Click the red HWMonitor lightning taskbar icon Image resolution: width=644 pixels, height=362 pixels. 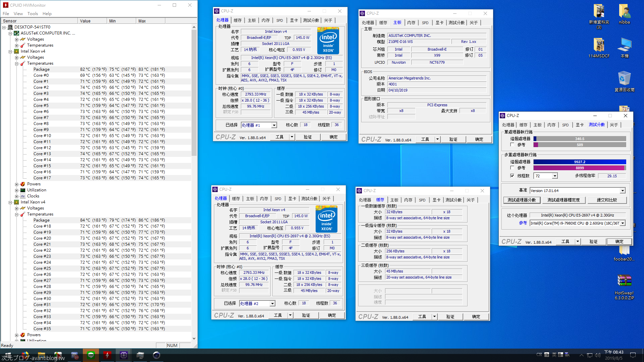tap(107, 355)
